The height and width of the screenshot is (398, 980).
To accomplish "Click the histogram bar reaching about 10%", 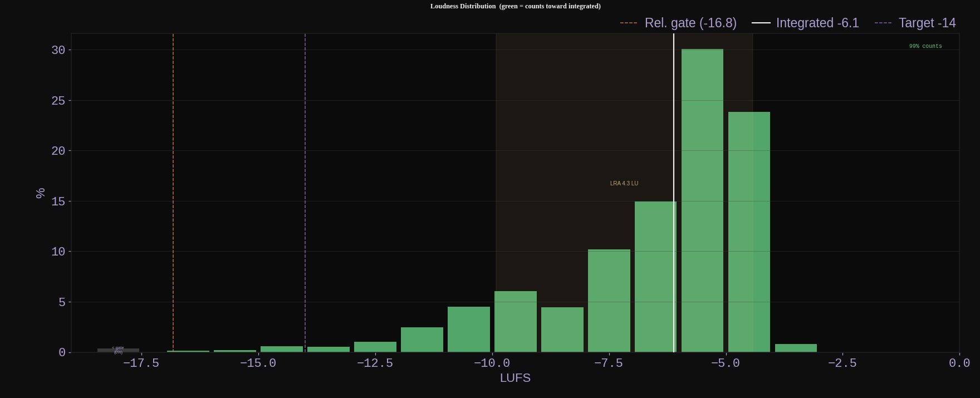I will coord(609,301).
